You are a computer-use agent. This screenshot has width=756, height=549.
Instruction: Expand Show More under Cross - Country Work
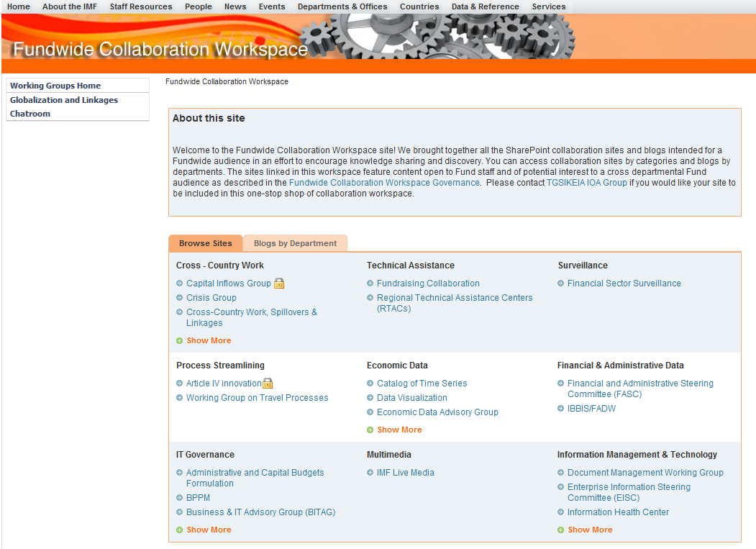click(x=209, y=340)
